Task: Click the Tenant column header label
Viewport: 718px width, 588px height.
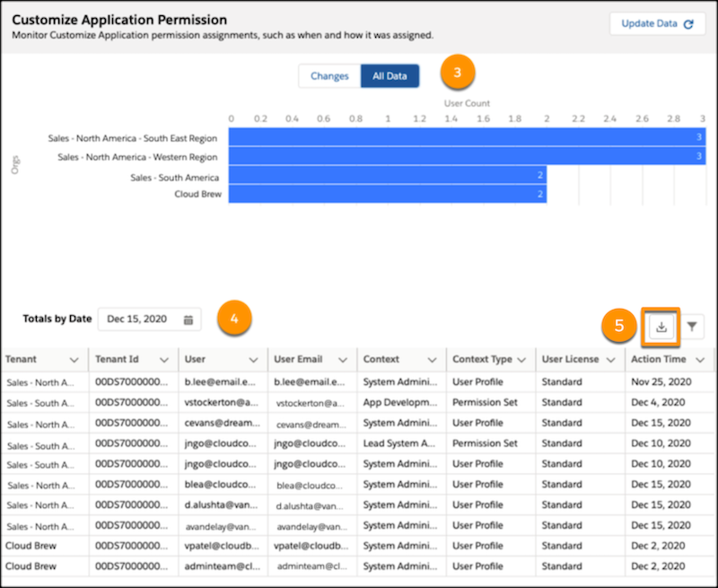Action: point(21,359)
